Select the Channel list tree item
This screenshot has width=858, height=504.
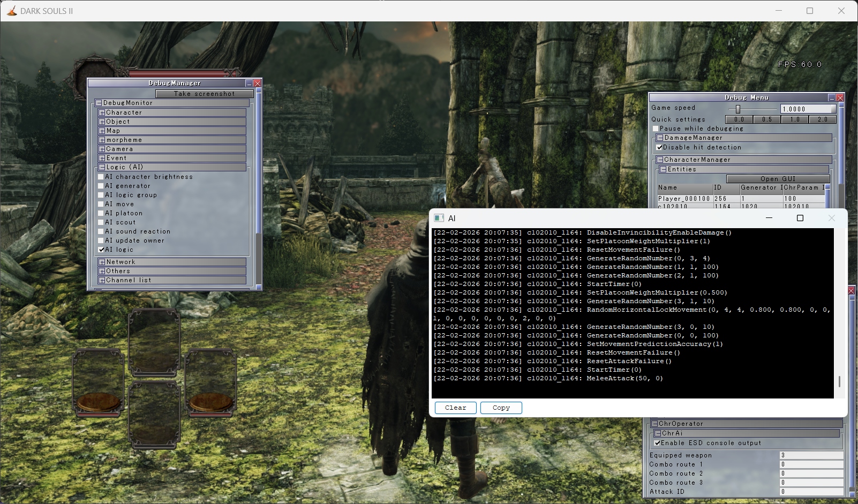pyautogui.click(x=129, y=280)
